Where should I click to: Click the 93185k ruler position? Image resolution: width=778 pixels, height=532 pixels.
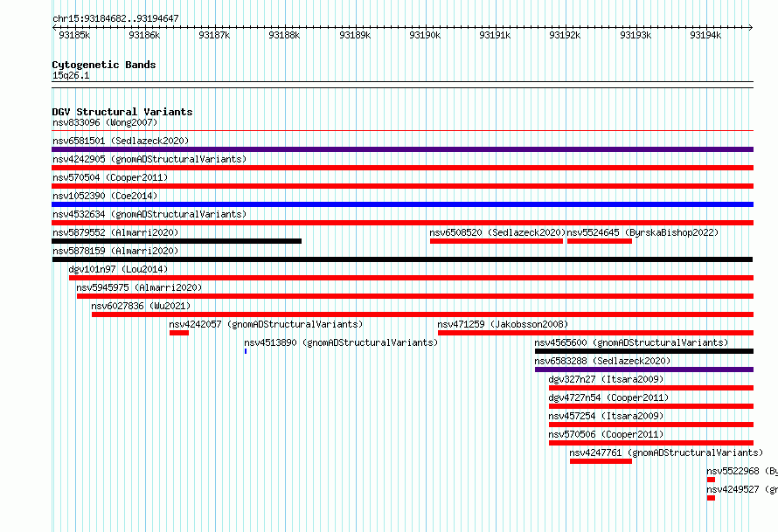tap(74, 35)
